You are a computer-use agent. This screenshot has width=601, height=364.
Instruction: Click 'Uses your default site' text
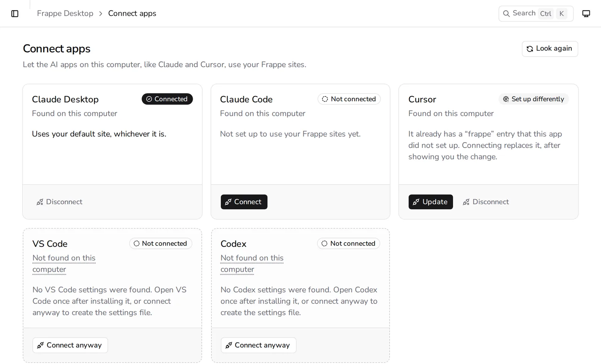coord(99,134)
